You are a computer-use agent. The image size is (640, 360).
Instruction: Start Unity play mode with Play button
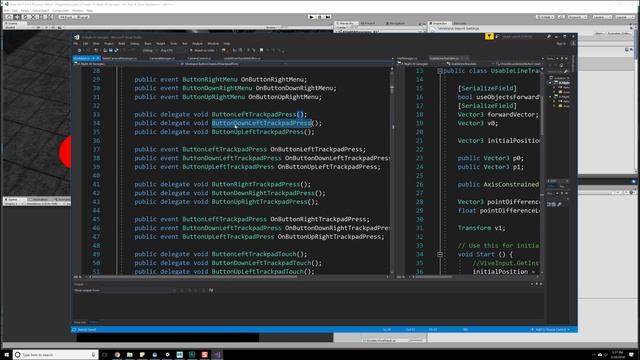click(x=311, y=17)
